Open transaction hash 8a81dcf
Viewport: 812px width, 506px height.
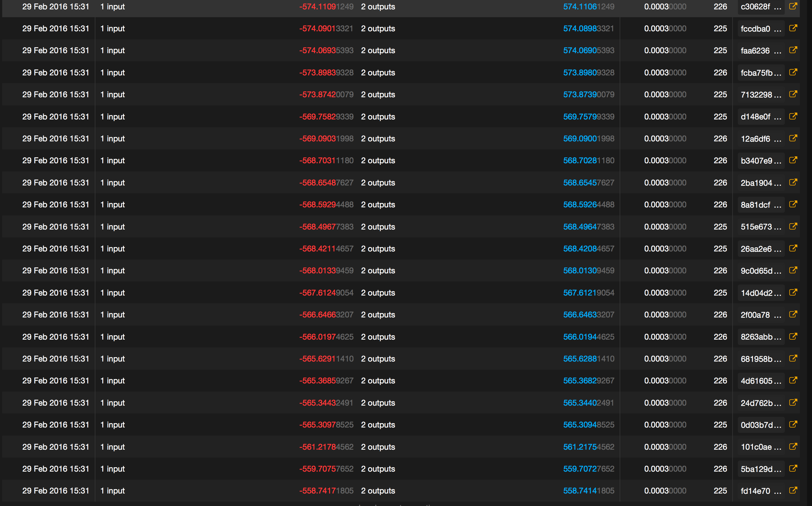click(x=760, y=205)
